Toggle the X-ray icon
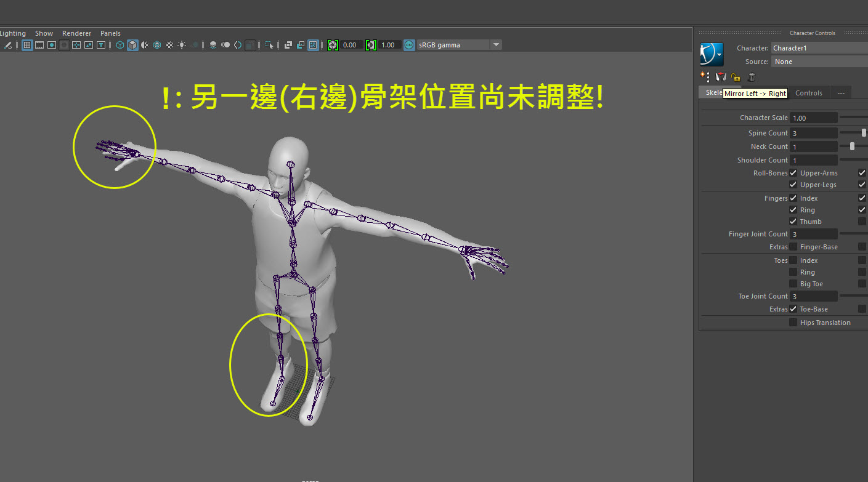 288,45
